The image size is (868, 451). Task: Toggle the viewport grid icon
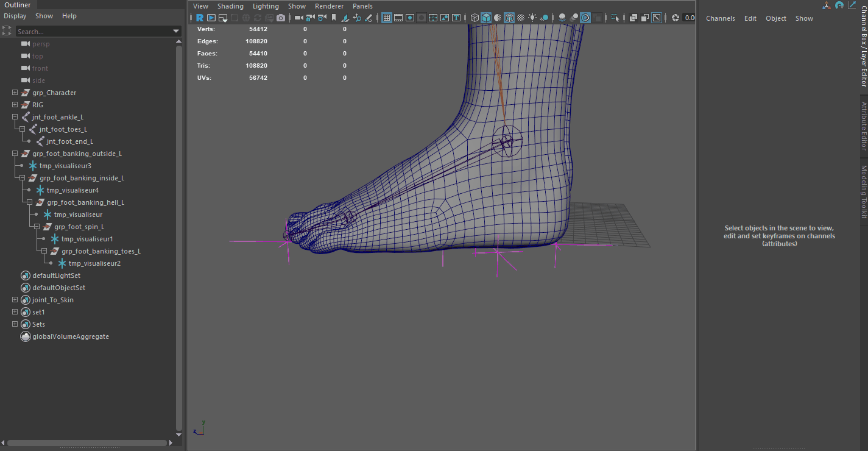click(387, 18)
